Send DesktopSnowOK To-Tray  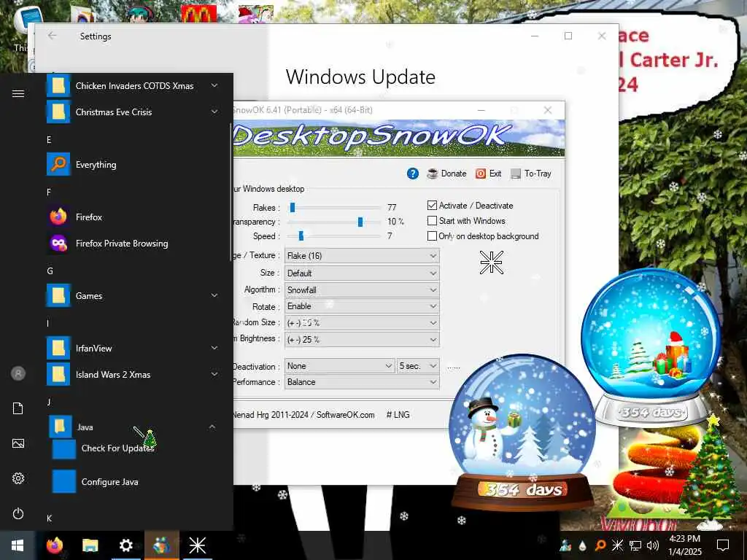click(531, 174)
